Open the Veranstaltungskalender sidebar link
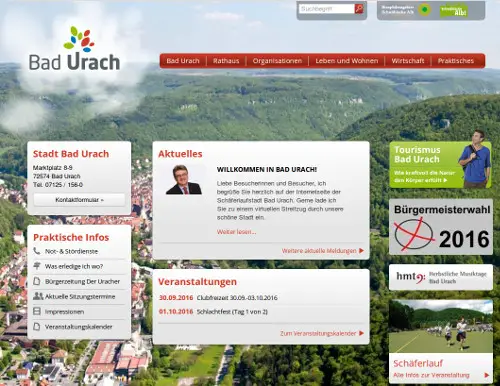The image size is (500, 386). [x=79, y=327]
